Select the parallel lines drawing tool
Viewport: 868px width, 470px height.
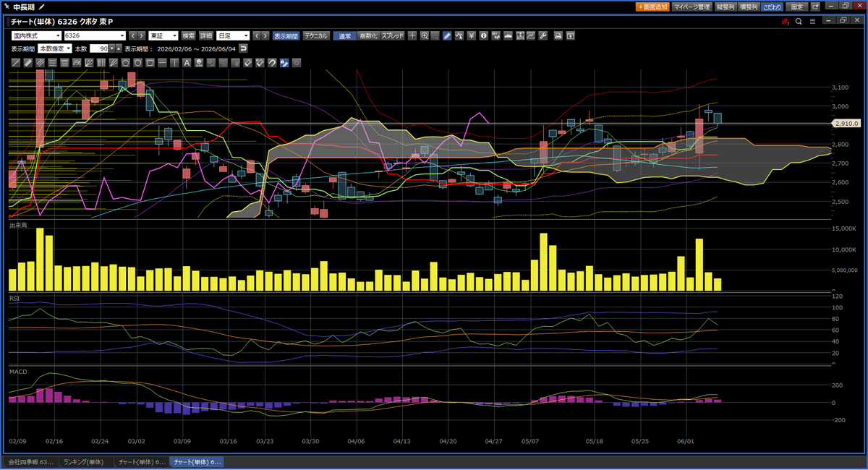pos(41,63)
